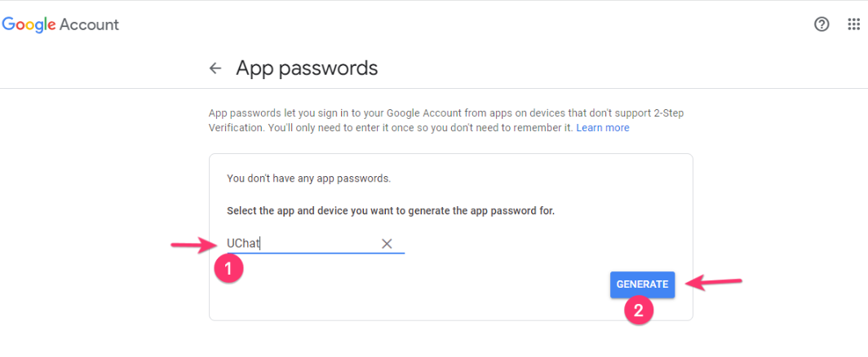Viewport: 868px width, 357px height.
Task: Focus the app name field containing UChat
Action: (x=302, y=243)
